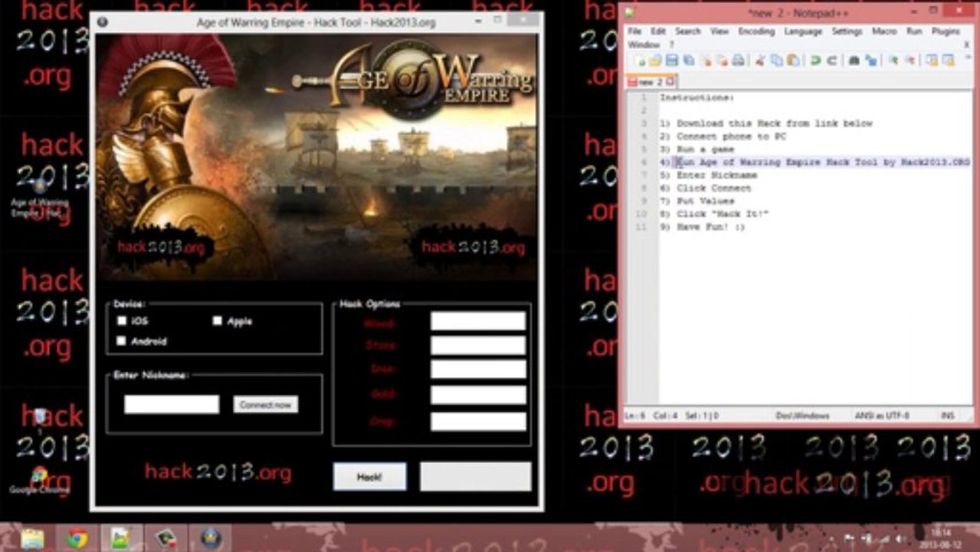
Task: Click the Open file icon in Notepad++
Action: point(655,61)
